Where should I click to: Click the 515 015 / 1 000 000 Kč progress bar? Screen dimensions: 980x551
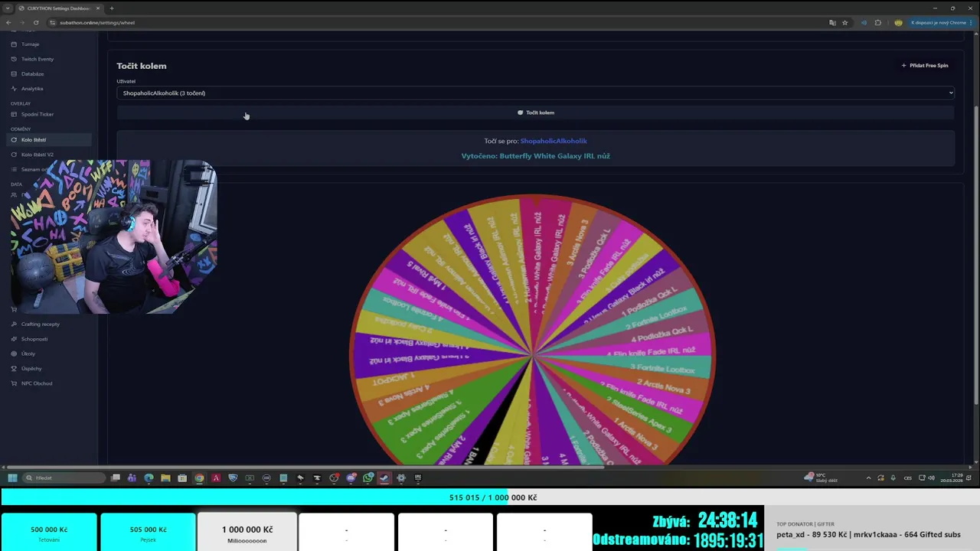pos(490,497)
